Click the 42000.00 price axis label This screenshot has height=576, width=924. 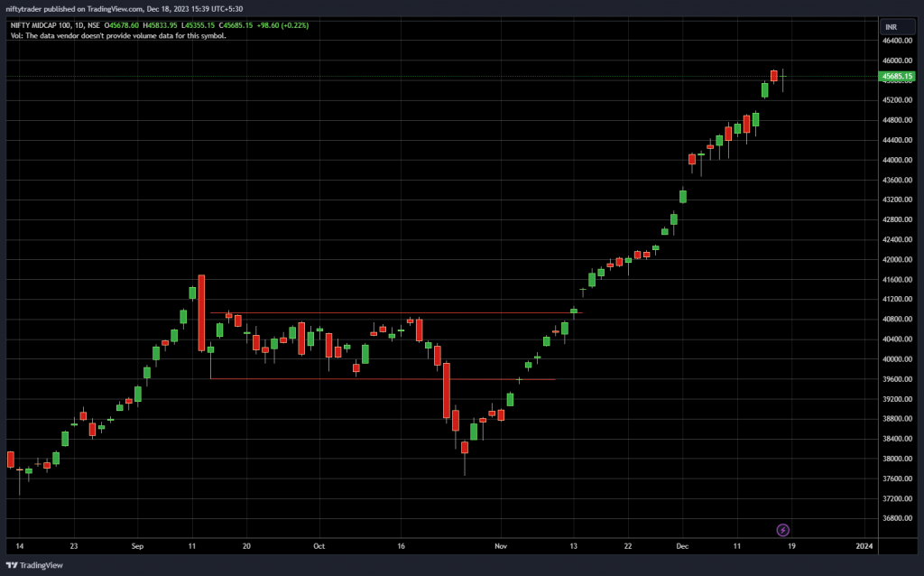point(898,259)
